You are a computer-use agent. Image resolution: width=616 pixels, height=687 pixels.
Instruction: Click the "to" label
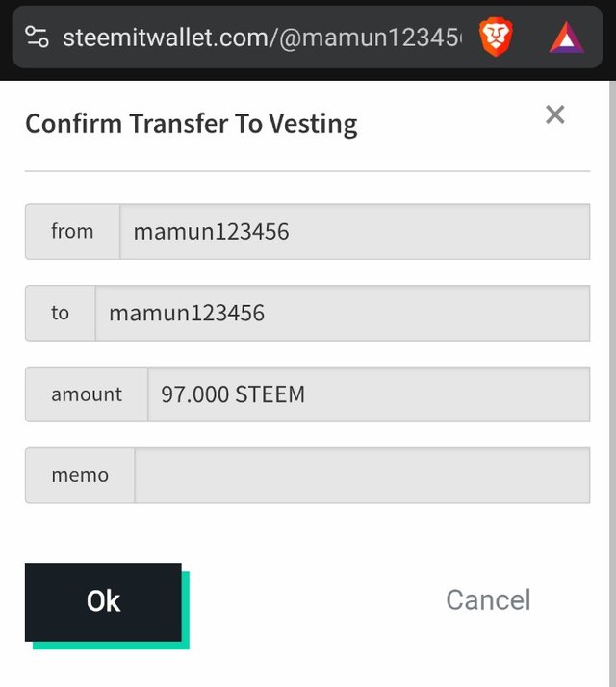(x=60, y=313)
